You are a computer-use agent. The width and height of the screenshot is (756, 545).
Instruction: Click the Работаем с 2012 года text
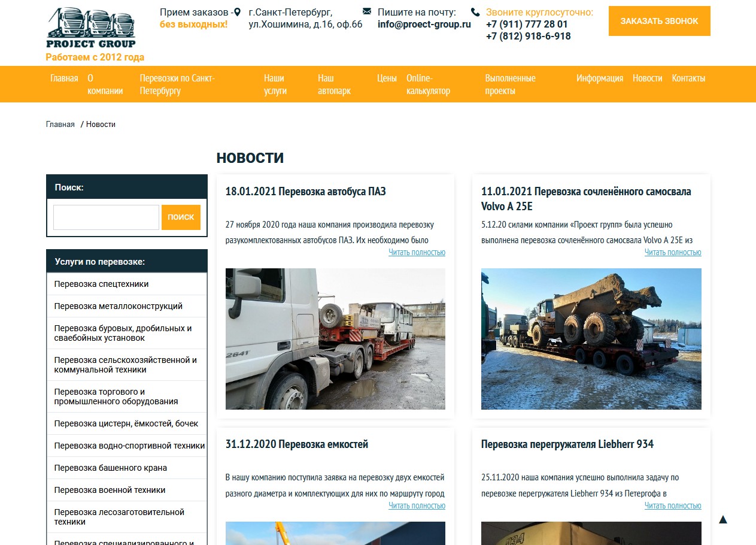(x=95, y=57)
